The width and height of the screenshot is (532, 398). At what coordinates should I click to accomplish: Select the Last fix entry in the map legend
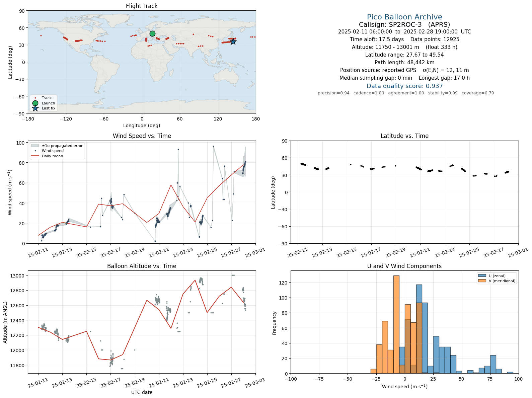tap(43, 108)
